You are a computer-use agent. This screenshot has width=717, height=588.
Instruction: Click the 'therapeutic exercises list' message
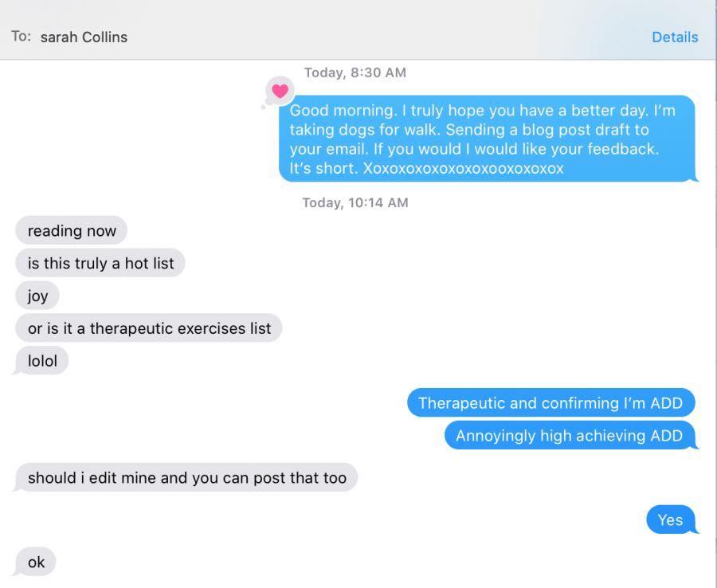tap(149, 328)
